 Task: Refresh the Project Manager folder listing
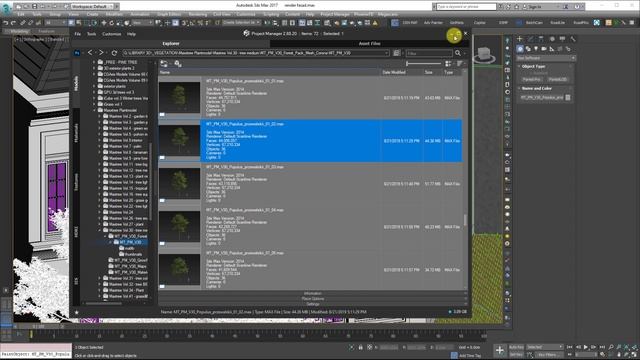(114, 53)
